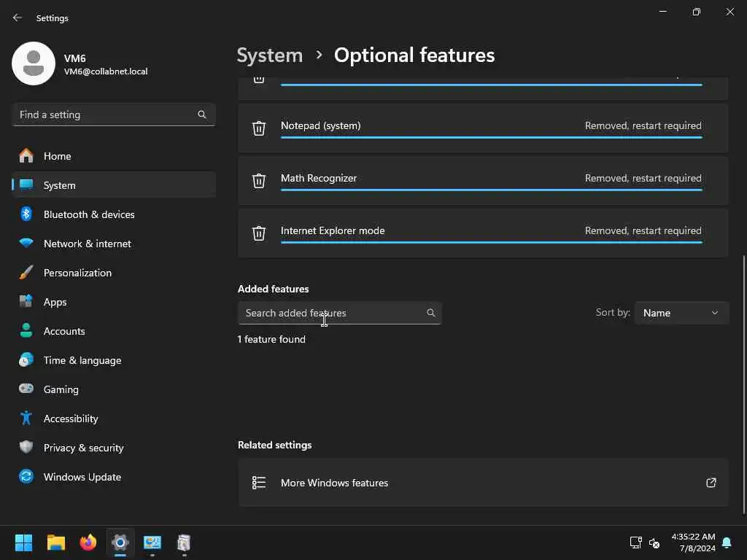Click the Added features heading
Screen dimensions: 747x560
pyautogui.click(x=273, y=289)
